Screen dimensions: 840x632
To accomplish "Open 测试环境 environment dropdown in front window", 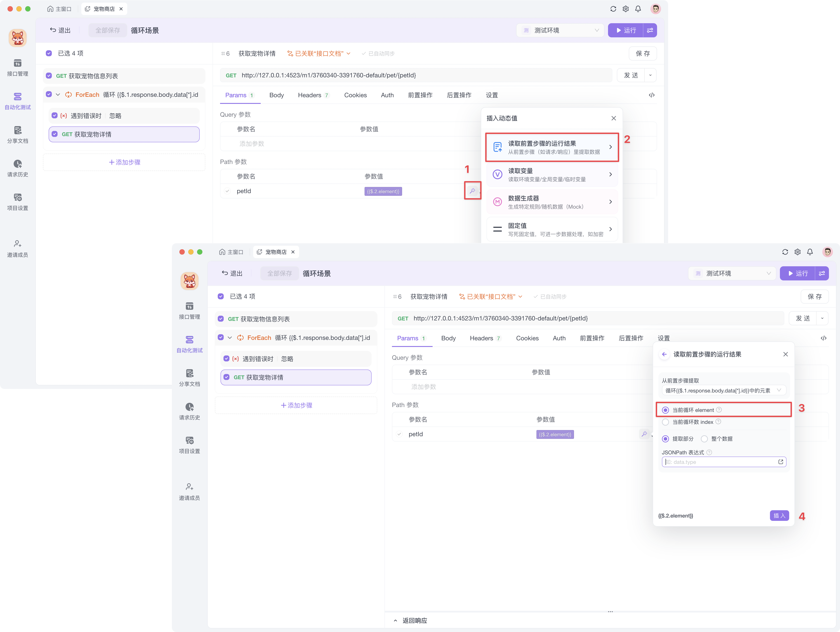I will pyautogui.click(x=732, y=274).
